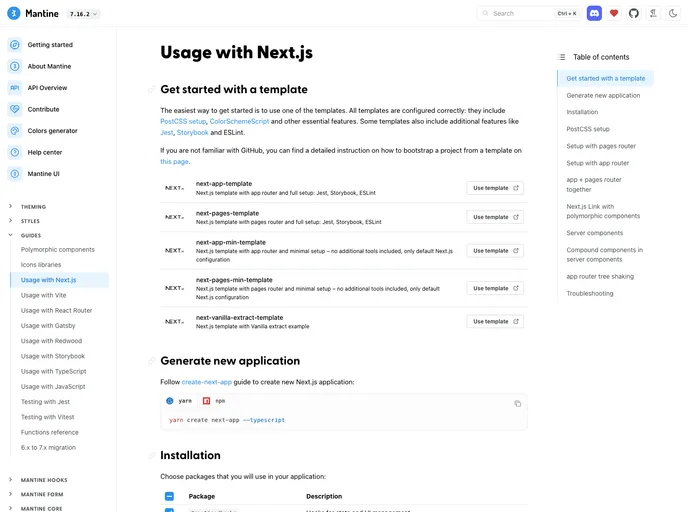Open Icons libraries guide
688x512 pixels.
pos(41,265)
